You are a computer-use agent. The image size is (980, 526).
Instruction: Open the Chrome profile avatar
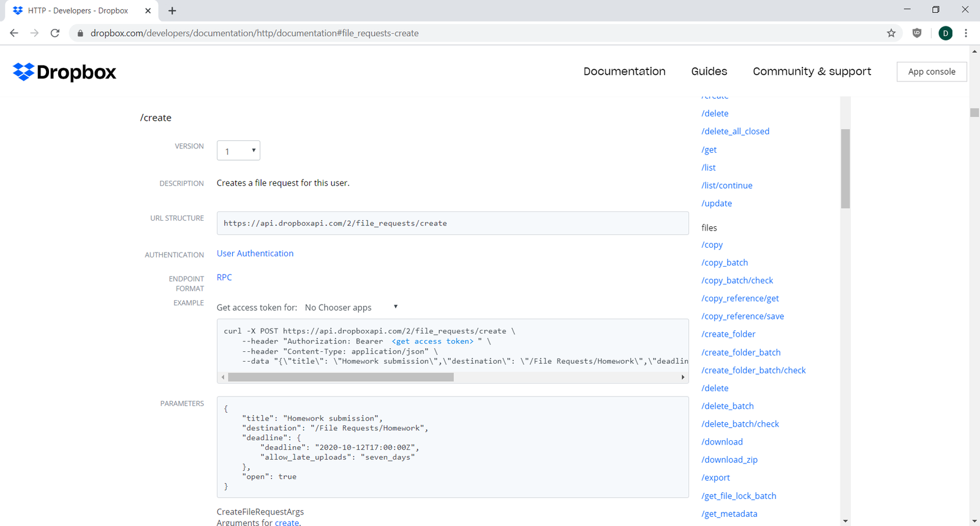pyautogui.click(x=945, y=33)
